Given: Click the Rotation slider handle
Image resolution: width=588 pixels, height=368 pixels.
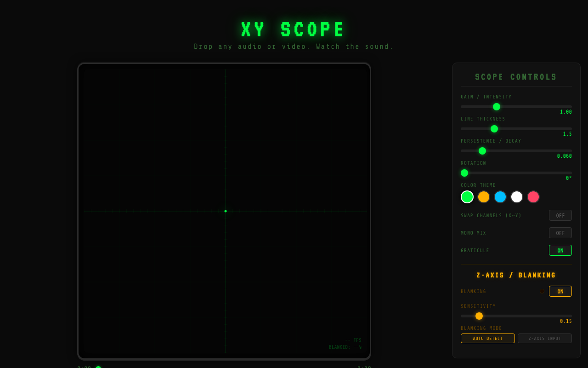Looking at the screenshot, I should point(464,173).
